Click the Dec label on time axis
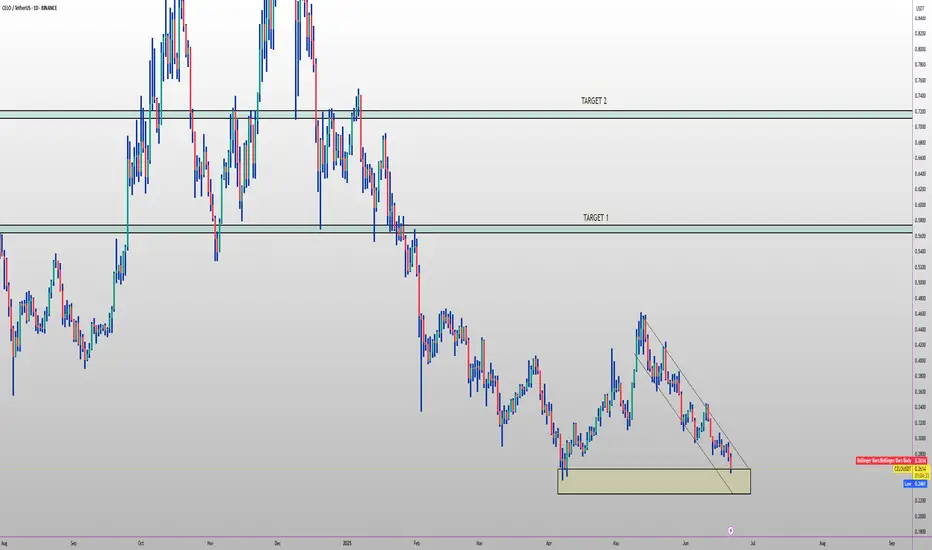The width and height of the screenshot is (932, 550). coord(278,543)
